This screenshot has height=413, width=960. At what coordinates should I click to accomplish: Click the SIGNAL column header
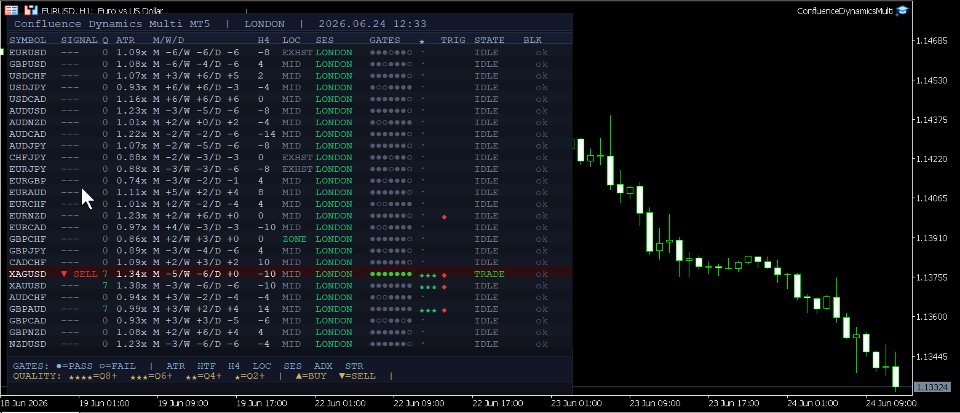tap(79, 40)
